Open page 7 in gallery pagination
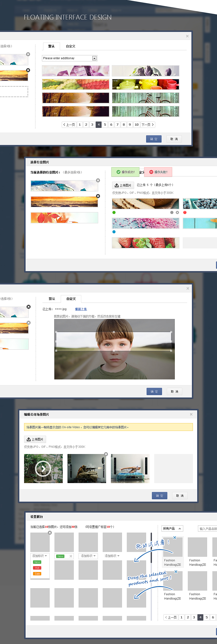Screen dimensions: 217x644 117,124
